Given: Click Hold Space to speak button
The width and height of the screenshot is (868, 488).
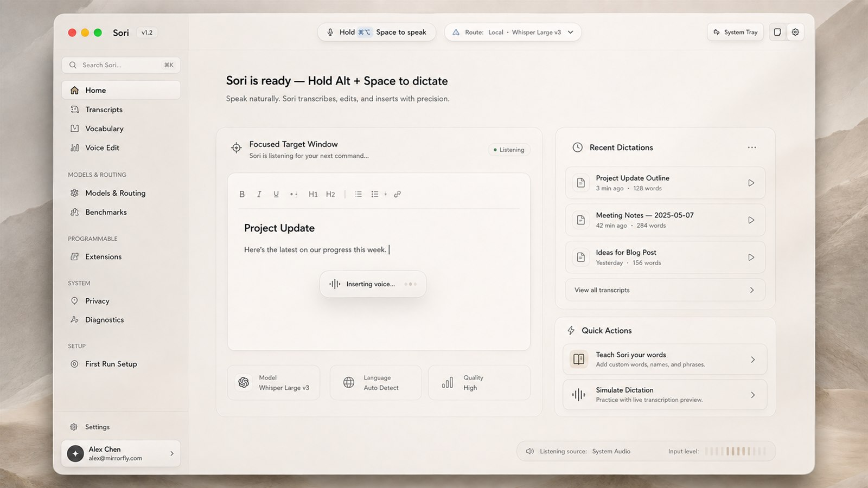Looking at the screenshot, I should tap(376, 32).
